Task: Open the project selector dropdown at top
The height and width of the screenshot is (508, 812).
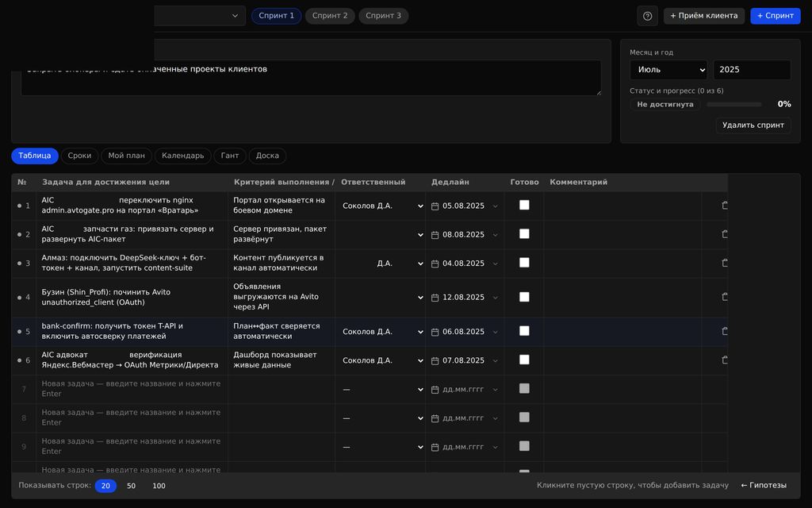Action: pos(200,16)
